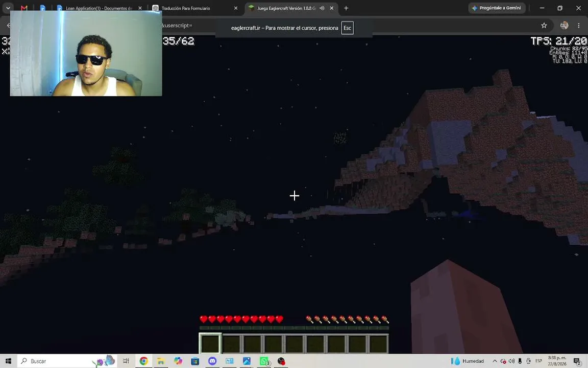This screenshot has height=368, width=588.
Task: Switch to the pinned Gmail tab
Action: [x=24, y=8]
